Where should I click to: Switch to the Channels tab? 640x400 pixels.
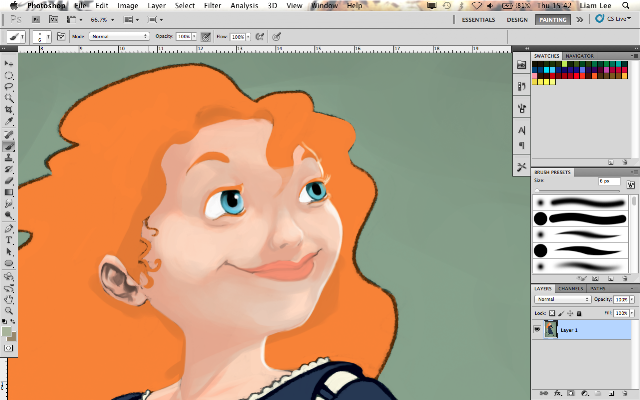tap(570, 288)
